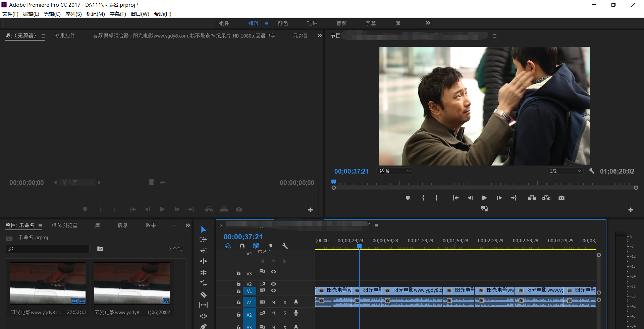
Task: Play the sequence in Program monitor
Action: tap(484, 198)
